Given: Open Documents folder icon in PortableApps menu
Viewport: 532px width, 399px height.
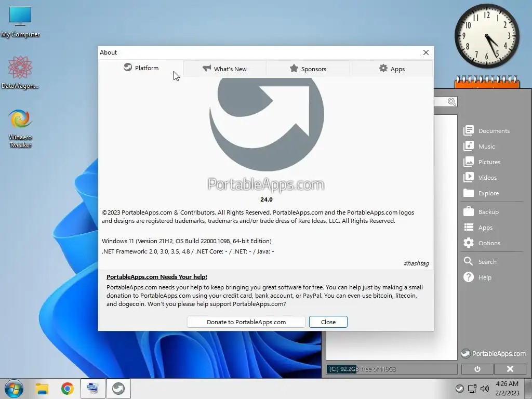Looking at the screenshot, I should 469,130.
